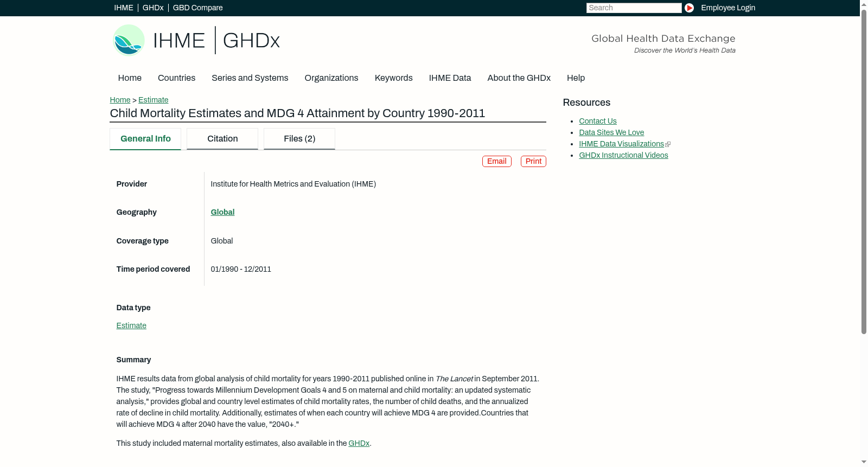Open the Keywords menu
868x467 pixels.
click(394, 78)
